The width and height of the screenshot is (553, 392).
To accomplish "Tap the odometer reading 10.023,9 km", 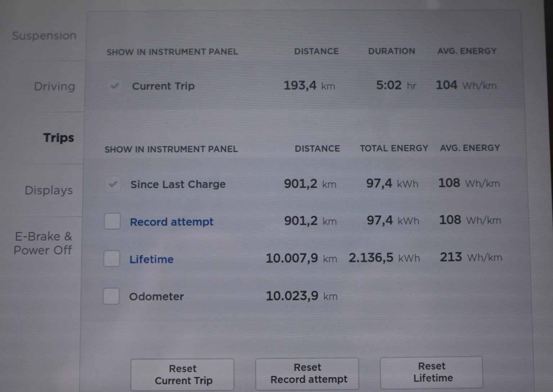I will click(301, 296).
